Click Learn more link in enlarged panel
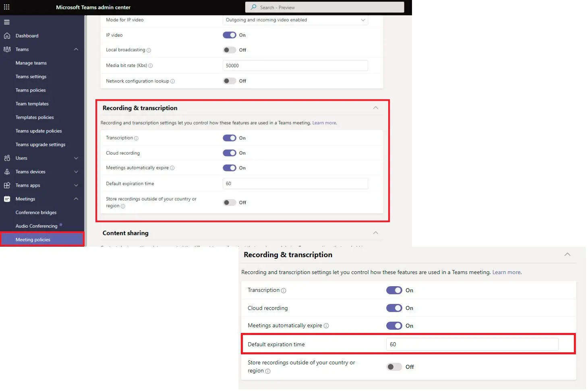 [506, 272]
